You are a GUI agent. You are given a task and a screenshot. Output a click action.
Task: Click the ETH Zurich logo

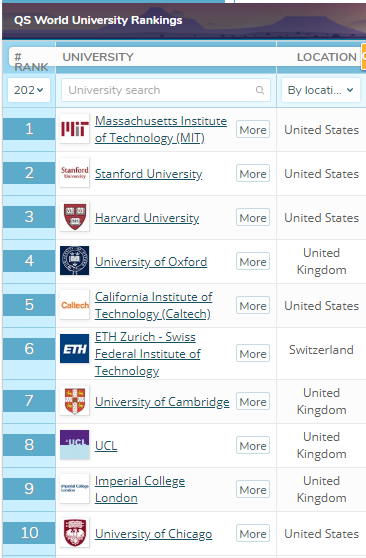[x=74, y=349]
